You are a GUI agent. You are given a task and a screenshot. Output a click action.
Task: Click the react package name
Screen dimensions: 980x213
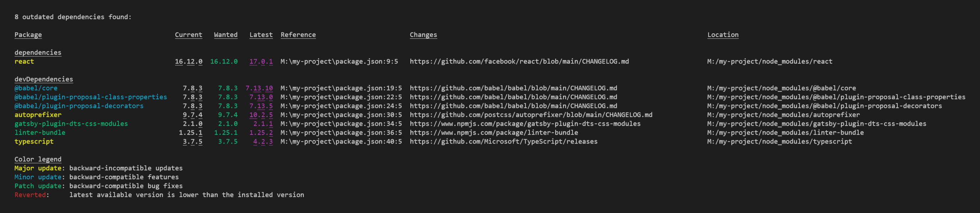coord(24,61)
